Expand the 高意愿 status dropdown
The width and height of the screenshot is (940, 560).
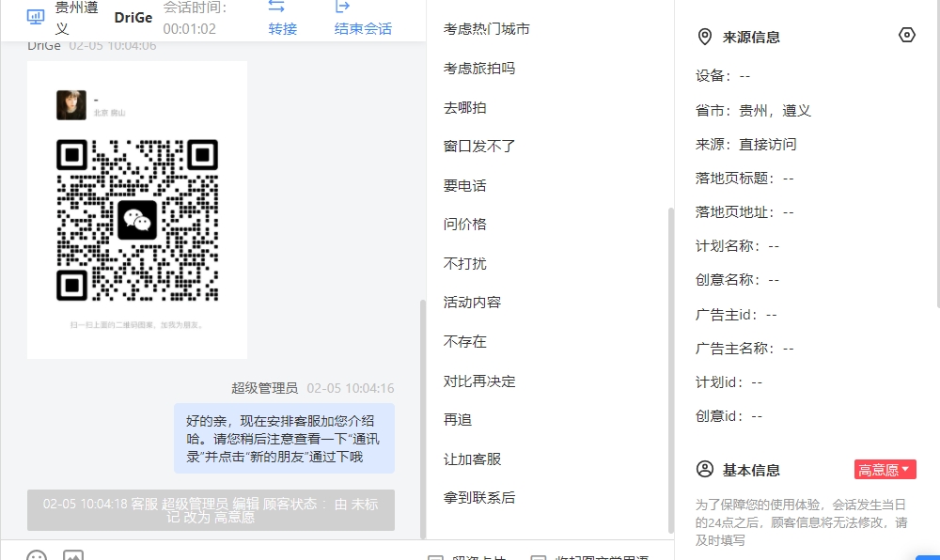pyautogui.click(x=885, y=470)
